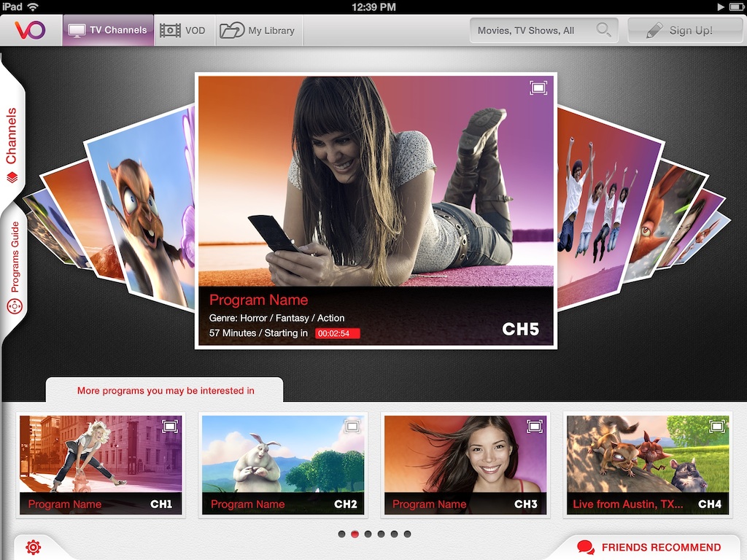Click the Genre: Horror / Fantasy / Action text
This screenshot has height=560, width=747.
[276, 318]
